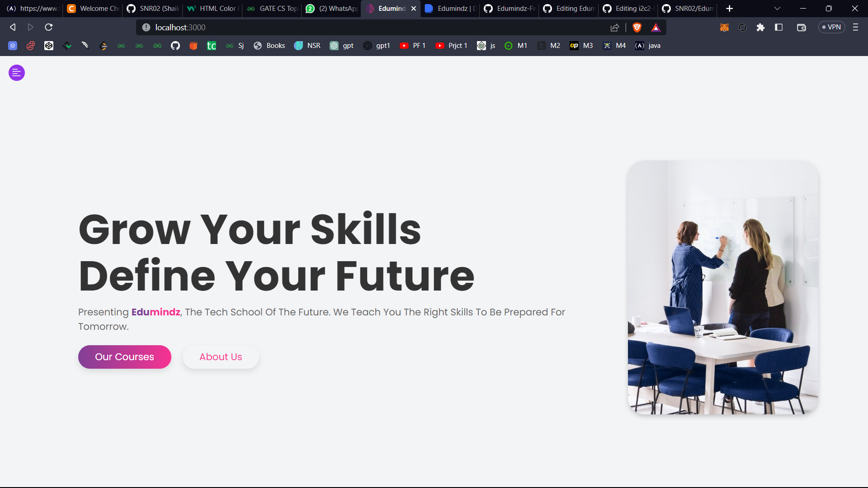This screenshot has width=868, height=488.
Task: Open the MetaMask fox extension
Action: (x=724, y=28)
